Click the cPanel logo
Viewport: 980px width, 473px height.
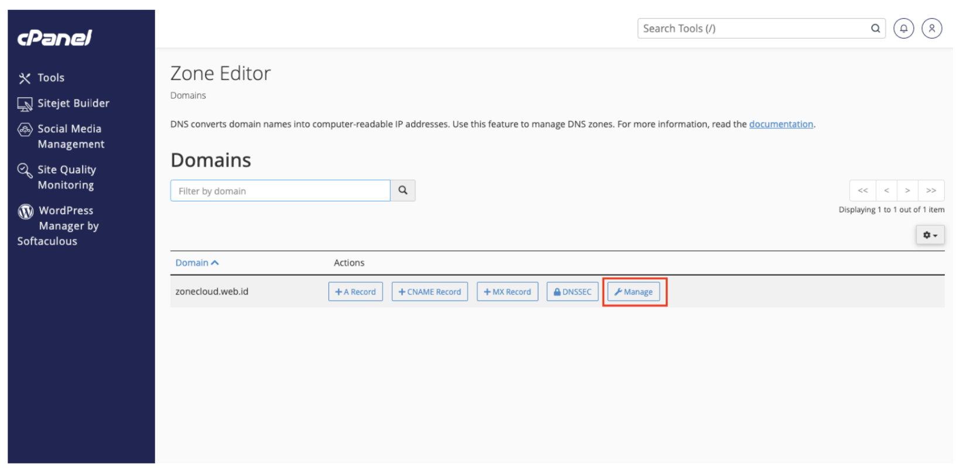(x=54, y=37)
